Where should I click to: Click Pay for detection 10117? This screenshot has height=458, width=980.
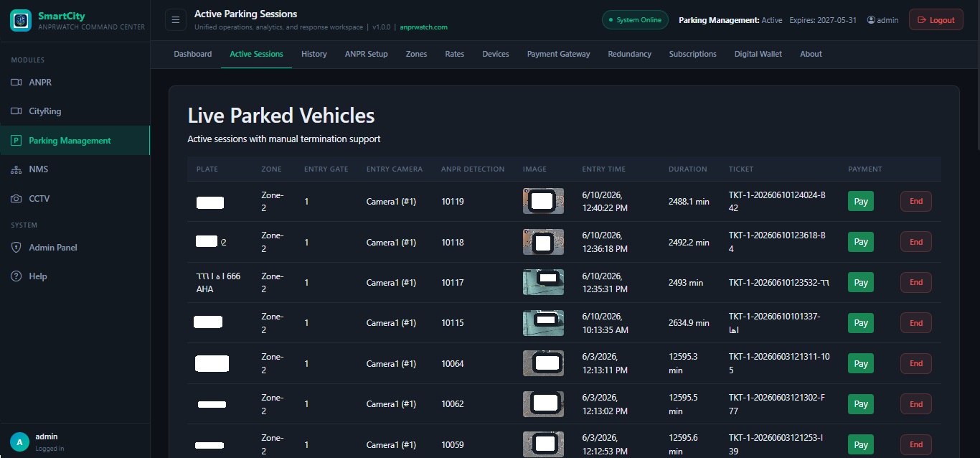point(861,283)
